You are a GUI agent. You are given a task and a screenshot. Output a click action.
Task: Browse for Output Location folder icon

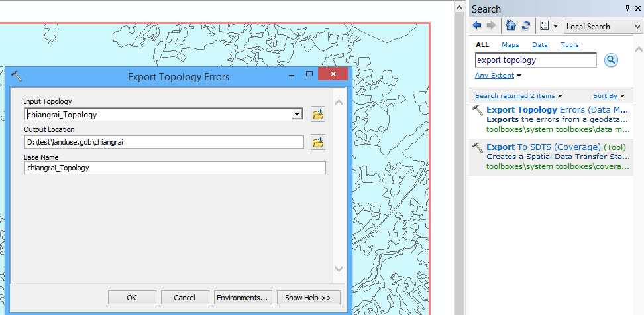click(318, 143)
